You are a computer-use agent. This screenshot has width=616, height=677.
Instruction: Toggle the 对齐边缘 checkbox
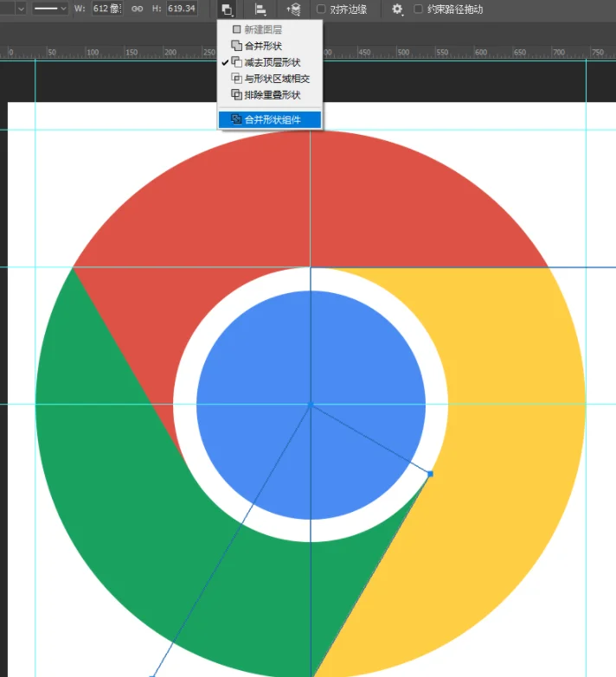tap(321, 9)
